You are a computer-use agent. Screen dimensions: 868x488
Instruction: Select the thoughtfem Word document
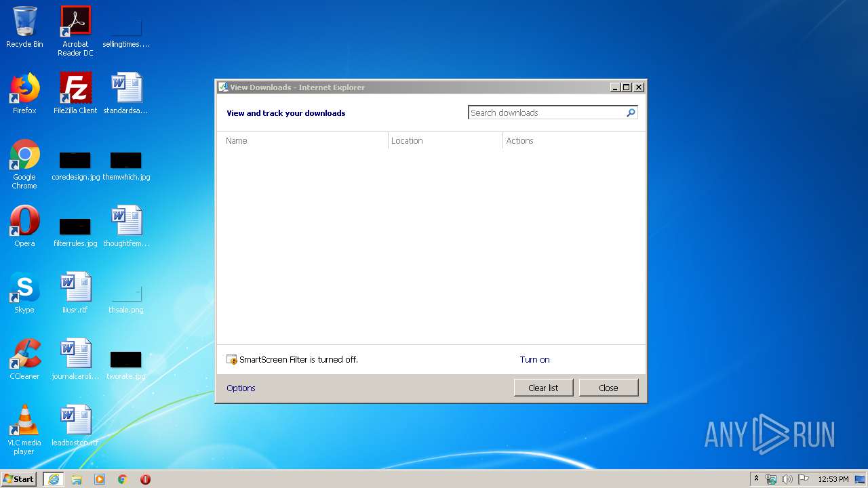pos(126,226)
